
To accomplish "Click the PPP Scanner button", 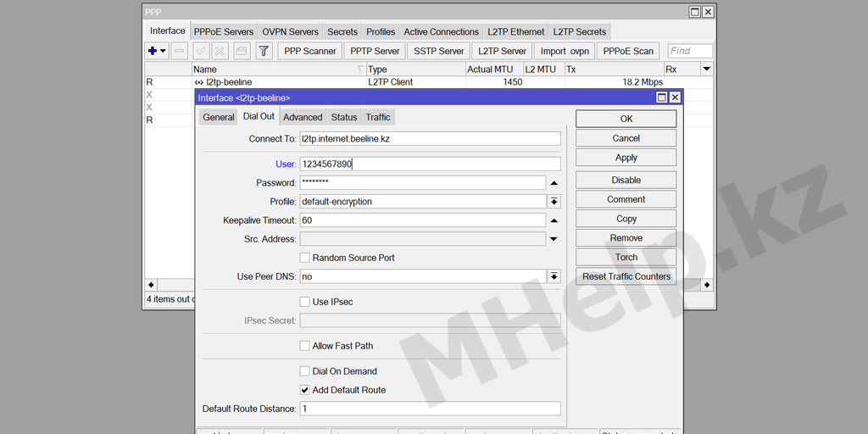I will pos(310,51).
